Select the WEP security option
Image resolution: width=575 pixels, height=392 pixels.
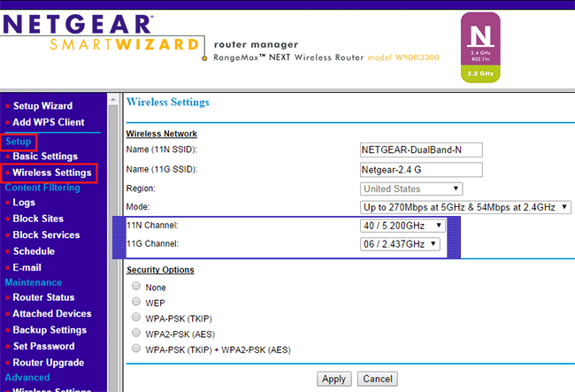(x=136, y=302)
